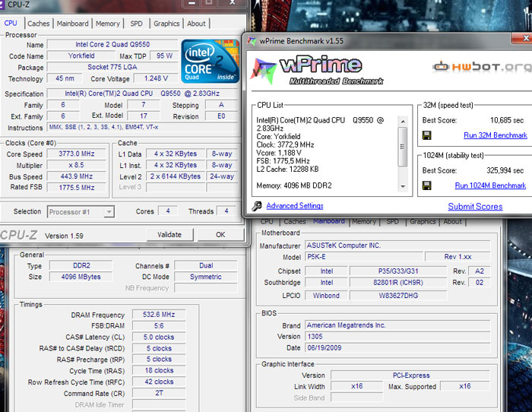532x412 pixels.
Task: Click the Southbridge value 82801IR (ICH9R)
Action: (x=398, y=282)
